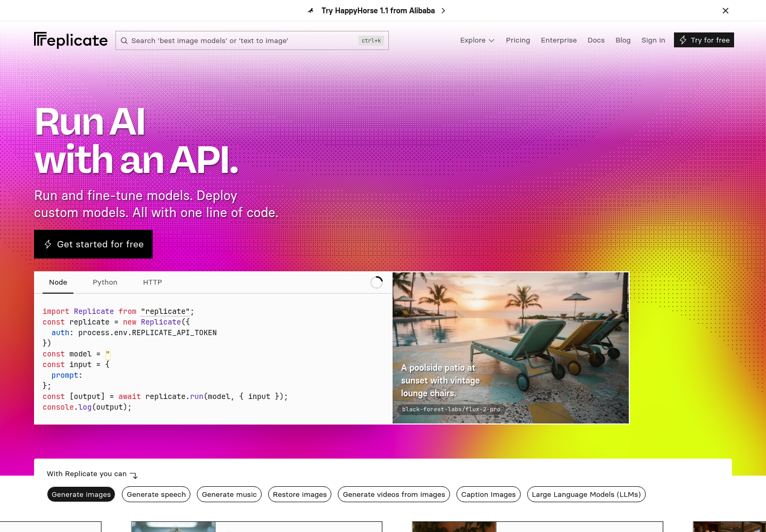Click the 'Run AI with an API.' headline
The width and height of the screenshot is (766, 532).
click(137, 140)
